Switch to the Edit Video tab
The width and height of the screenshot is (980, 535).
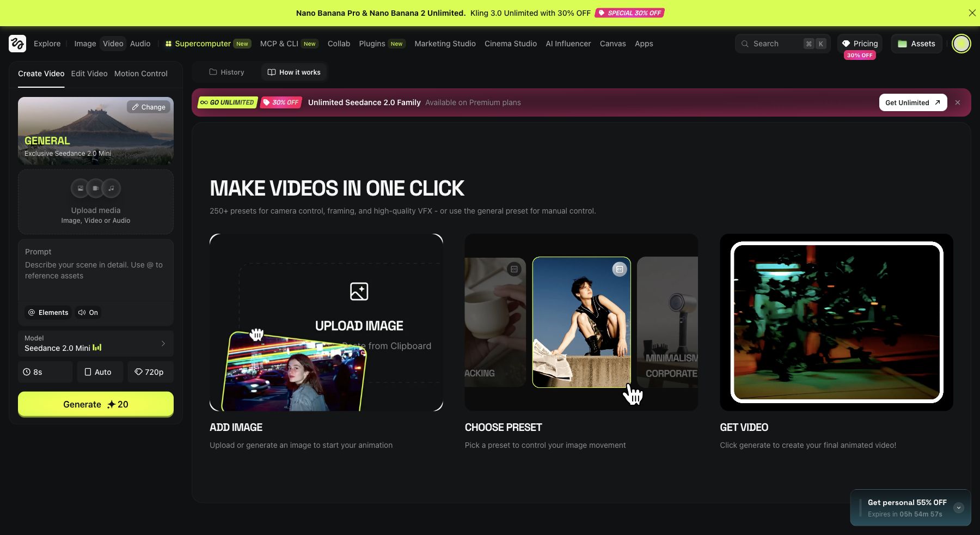[89, 74]
